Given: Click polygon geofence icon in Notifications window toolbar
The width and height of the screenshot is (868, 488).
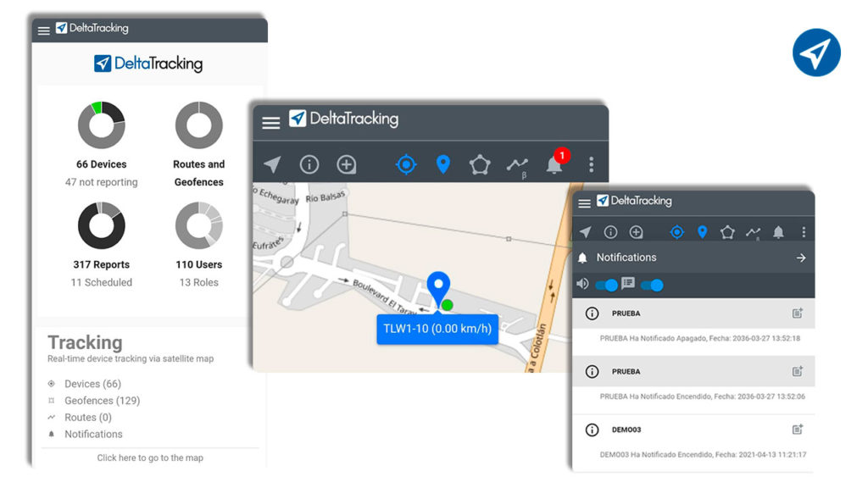Looking at the screenshot, I should 727,232.
